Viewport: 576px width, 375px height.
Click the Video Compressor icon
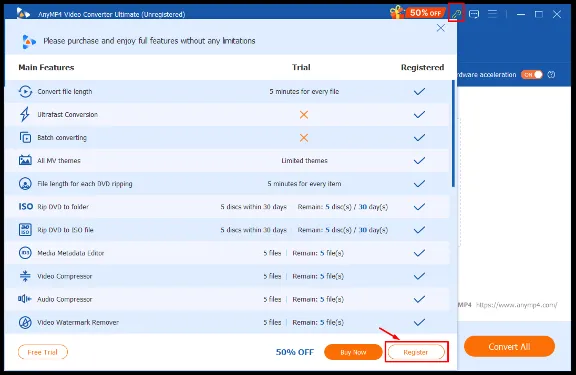pyautogui.click(x=25, y=276)
